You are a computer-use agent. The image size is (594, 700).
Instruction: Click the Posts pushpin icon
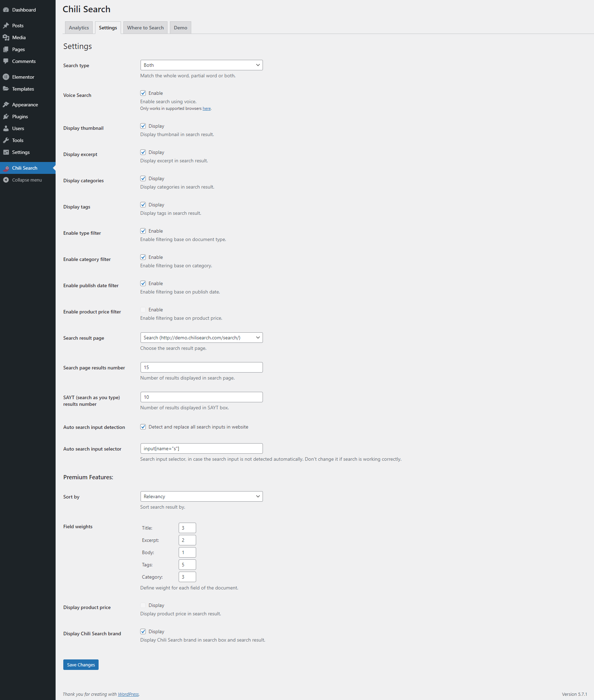tap(6, 26)
